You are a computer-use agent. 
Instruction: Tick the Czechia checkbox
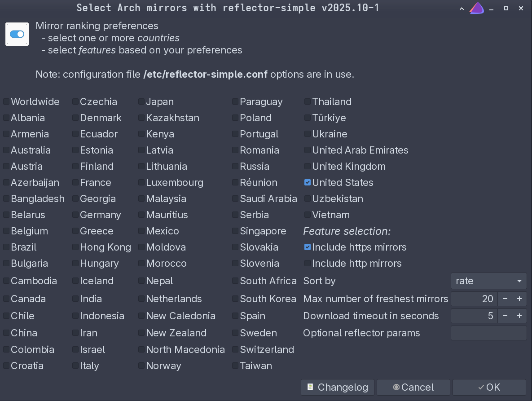75,102
